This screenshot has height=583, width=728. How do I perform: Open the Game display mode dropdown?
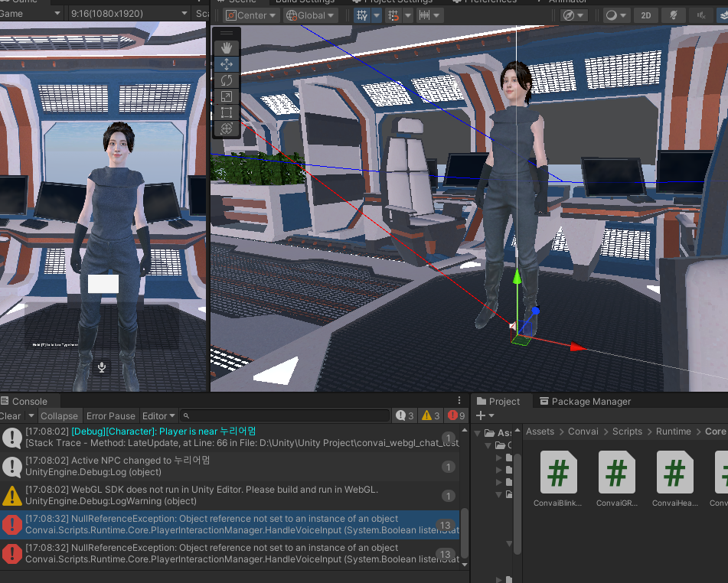coord(31,14)
